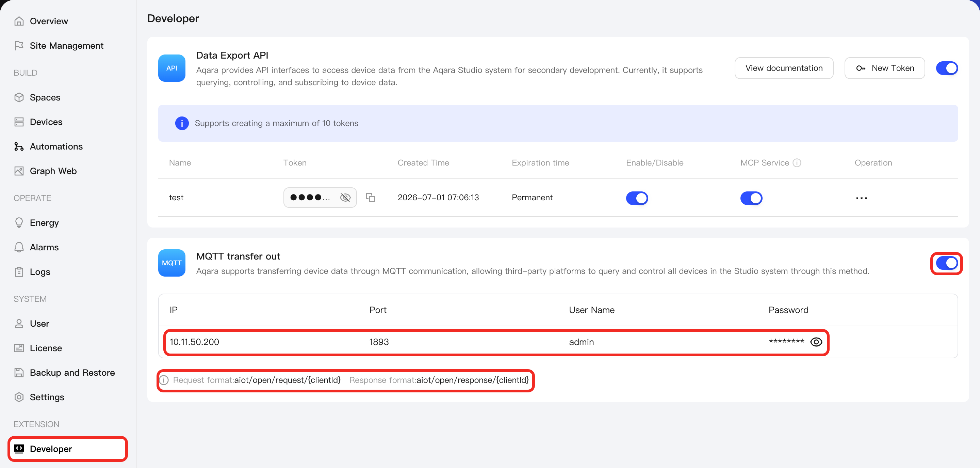Image resolution: width=980 pixels, height=468 pixels.
Task: Click the blue API badge icon
Action: pyautogui.click(x=172, y=68)
